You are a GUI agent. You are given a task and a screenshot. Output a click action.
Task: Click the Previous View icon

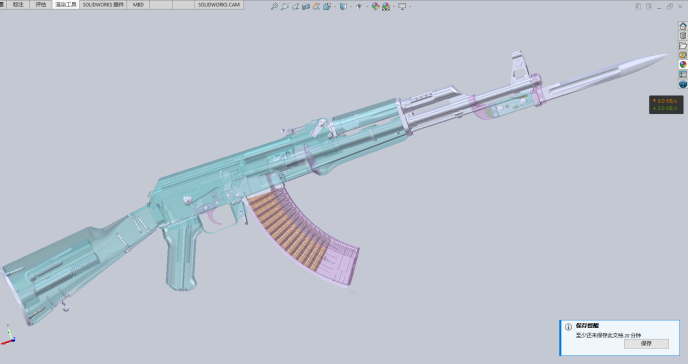pyautogui.click(x=295, y=7)
